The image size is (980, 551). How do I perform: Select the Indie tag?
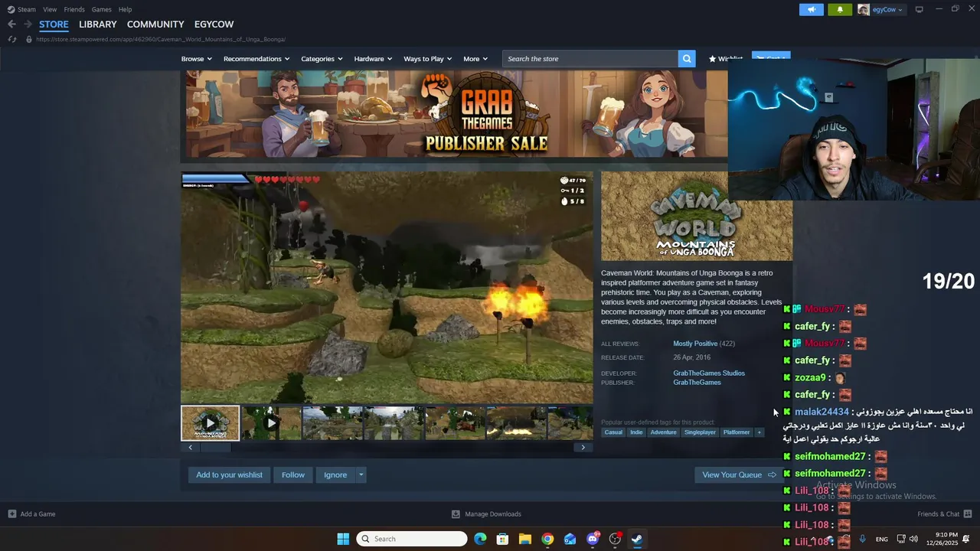pyautogui.click(x=636, y=432)
